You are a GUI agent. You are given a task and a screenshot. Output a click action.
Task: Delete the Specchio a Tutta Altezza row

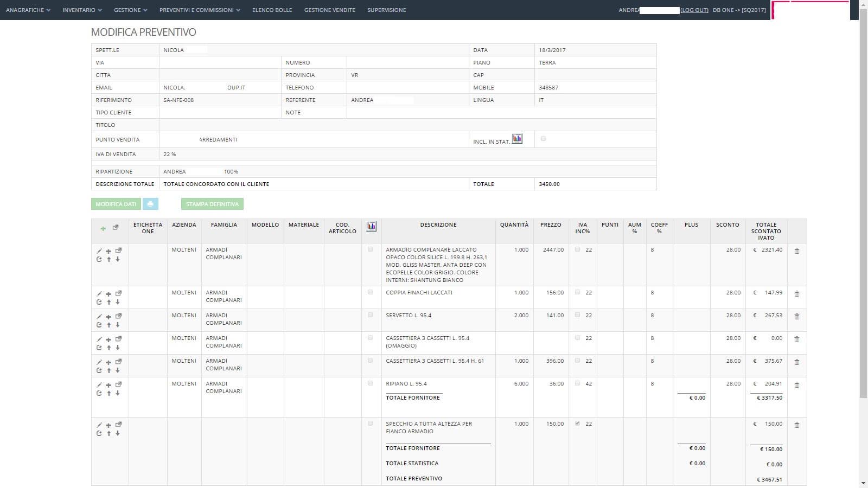tap(797, 425)
